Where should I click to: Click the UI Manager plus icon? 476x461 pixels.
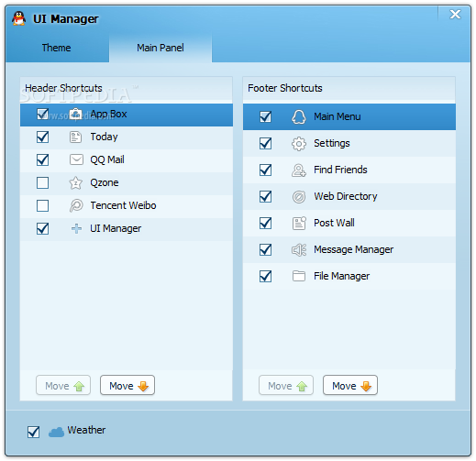pyautogui.click(x=76, y=228)
